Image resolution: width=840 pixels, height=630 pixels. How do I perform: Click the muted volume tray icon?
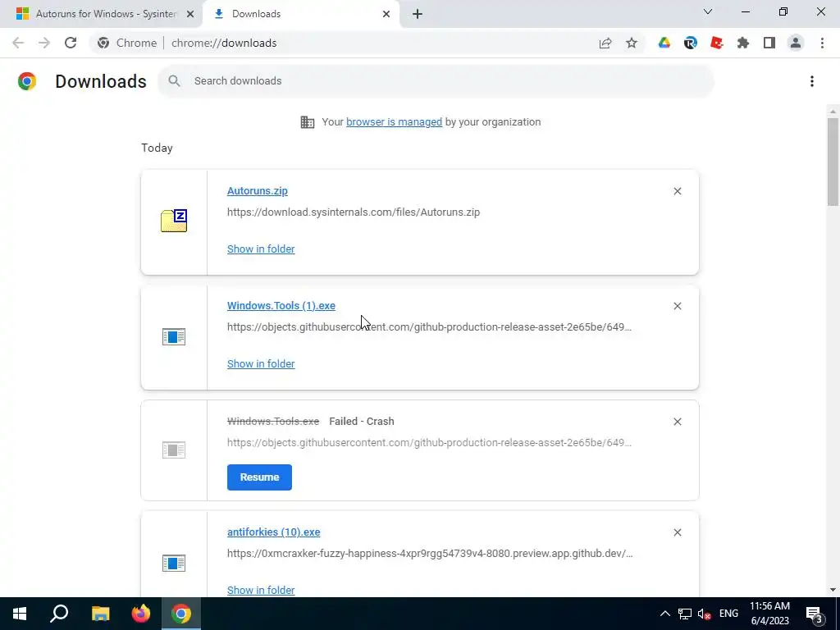pyautogui.click(x=705, y=614)
